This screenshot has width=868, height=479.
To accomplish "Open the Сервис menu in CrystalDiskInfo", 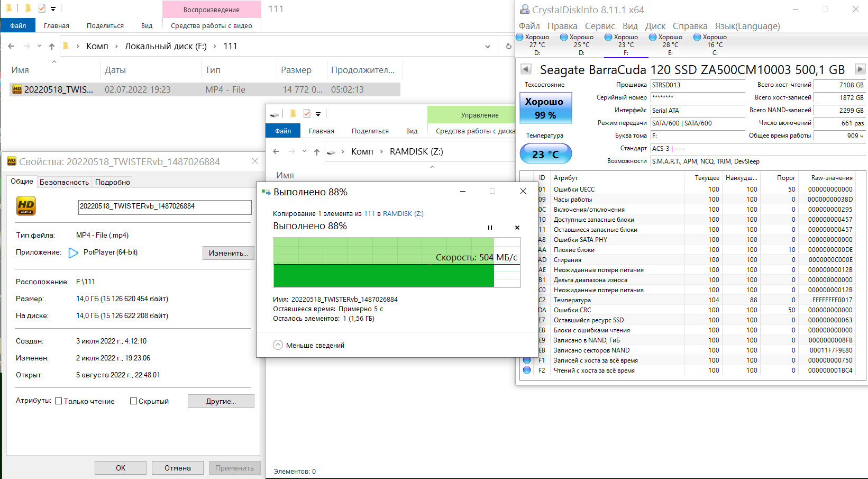I will click(600, 26).
